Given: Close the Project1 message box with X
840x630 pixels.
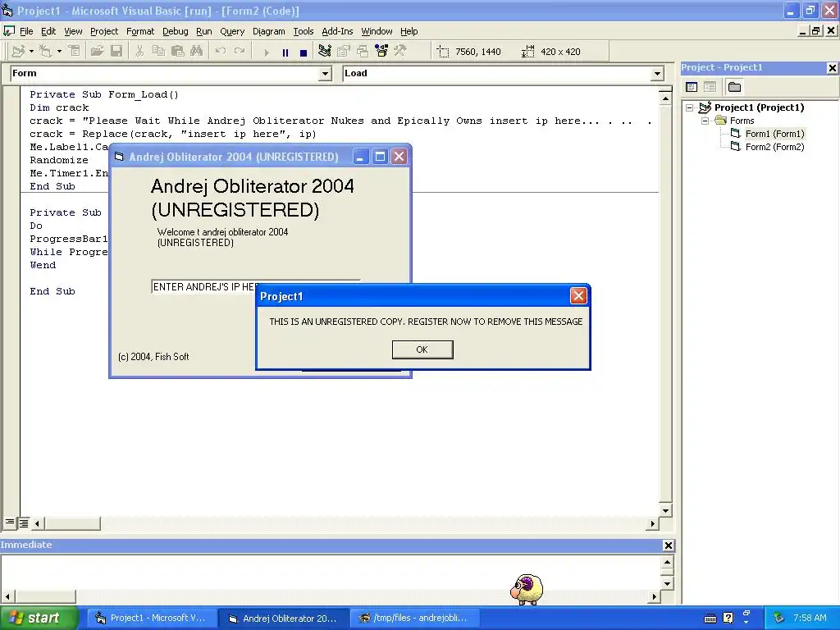Looking at the screenshot, I should [x=578, y=295].
